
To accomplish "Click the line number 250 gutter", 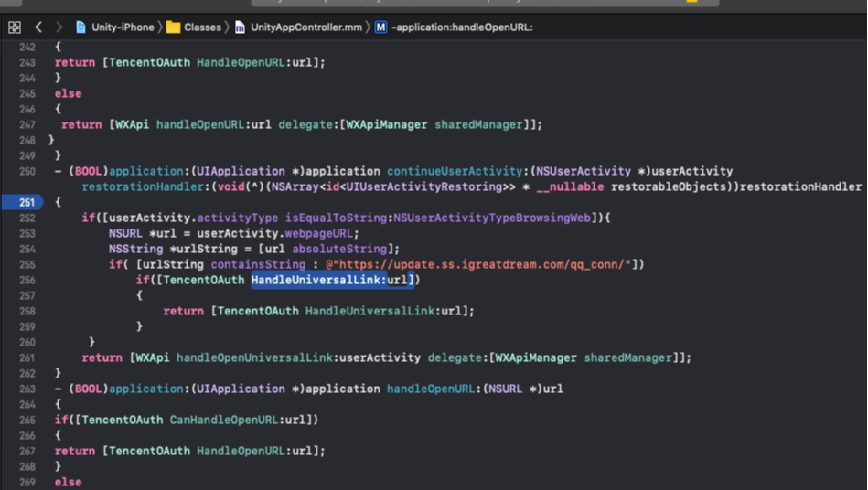I will (27, 172).
